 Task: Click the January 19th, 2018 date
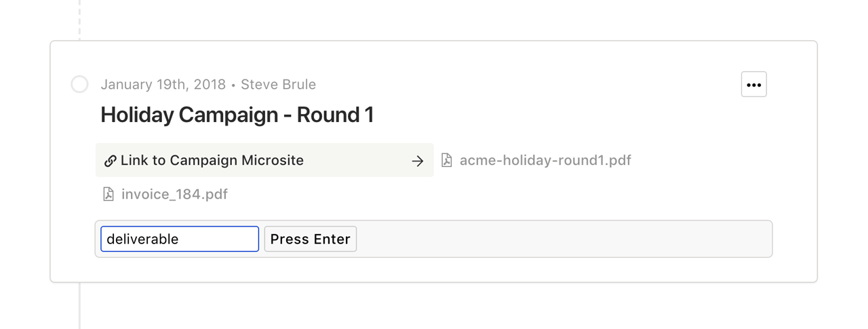point(163,84)
